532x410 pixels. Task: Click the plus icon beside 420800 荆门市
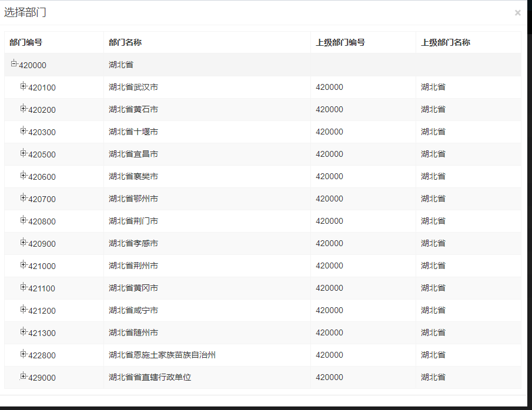23,221
